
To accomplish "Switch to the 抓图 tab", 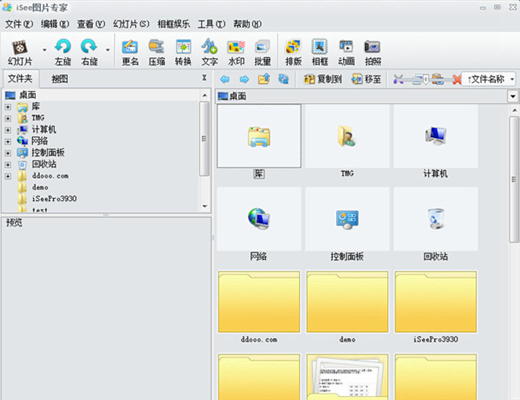I will tap(60, 79).
